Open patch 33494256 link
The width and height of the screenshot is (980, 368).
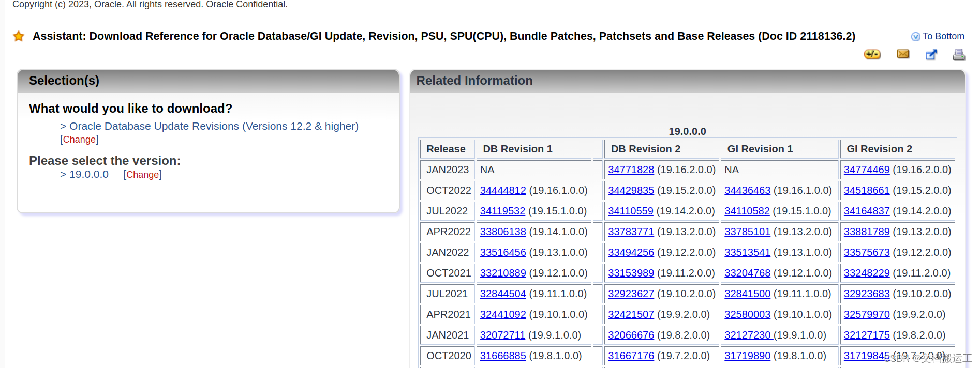point(631,252)
